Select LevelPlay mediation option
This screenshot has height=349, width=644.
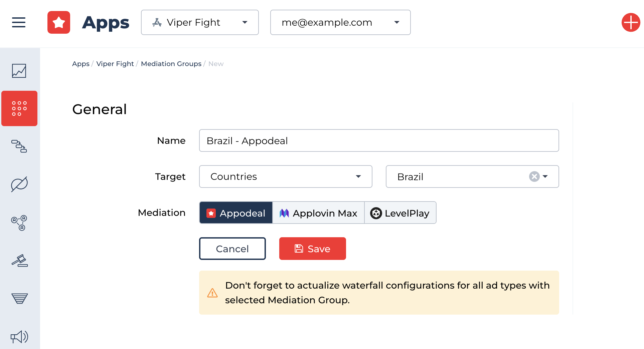click(x=400, y=213)
